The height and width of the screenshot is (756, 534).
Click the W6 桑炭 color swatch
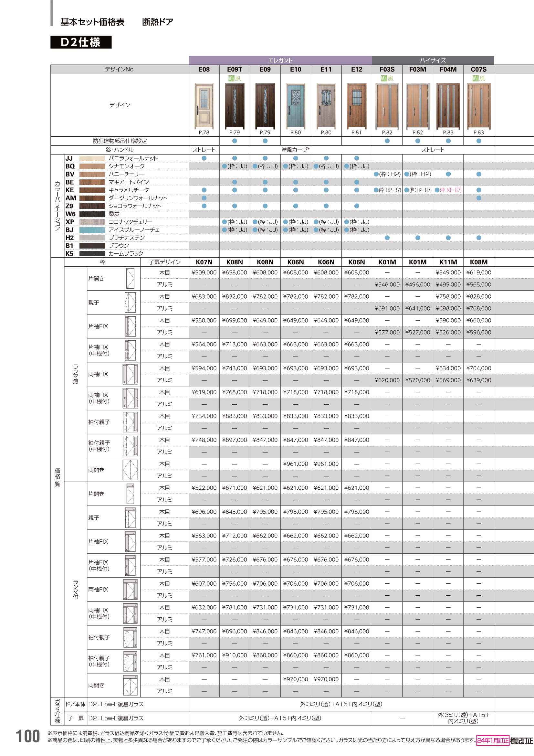pos(92,214)
